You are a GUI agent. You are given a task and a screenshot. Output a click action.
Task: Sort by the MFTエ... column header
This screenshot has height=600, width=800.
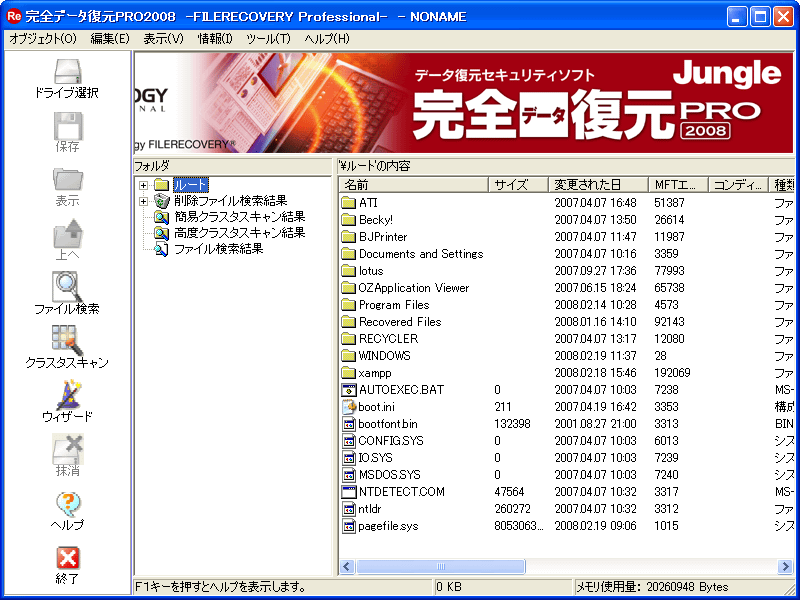[679, 184]
